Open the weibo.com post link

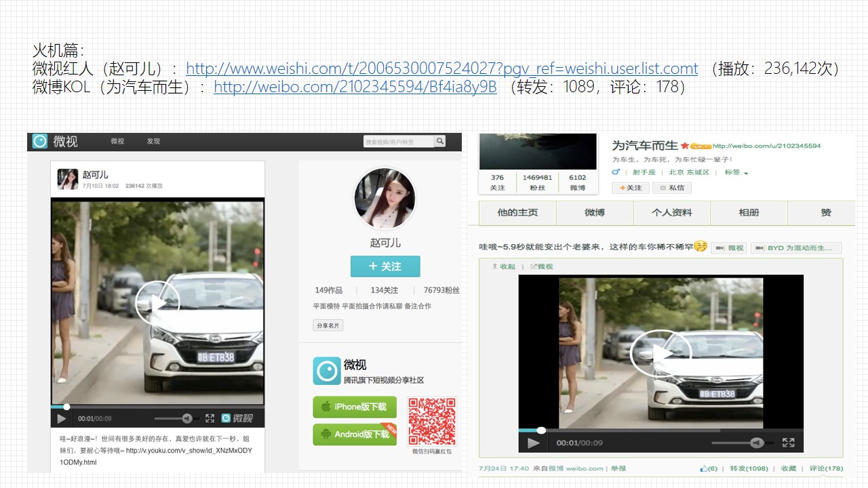(x=355, y=87)
